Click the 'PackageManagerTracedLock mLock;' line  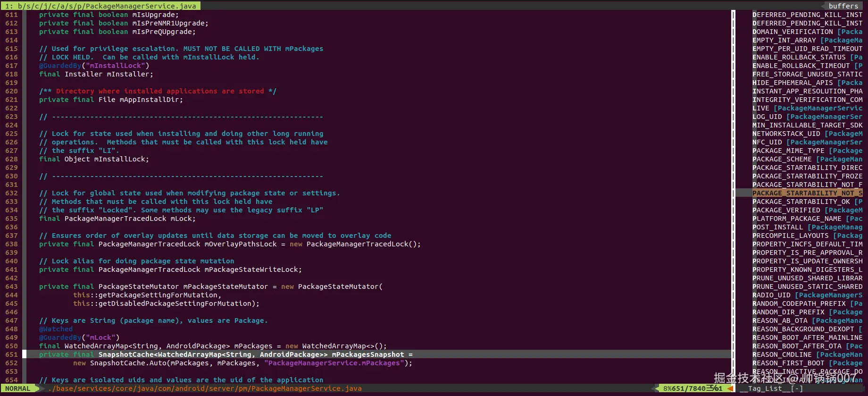pyautogui.click(x=117, y=219)
